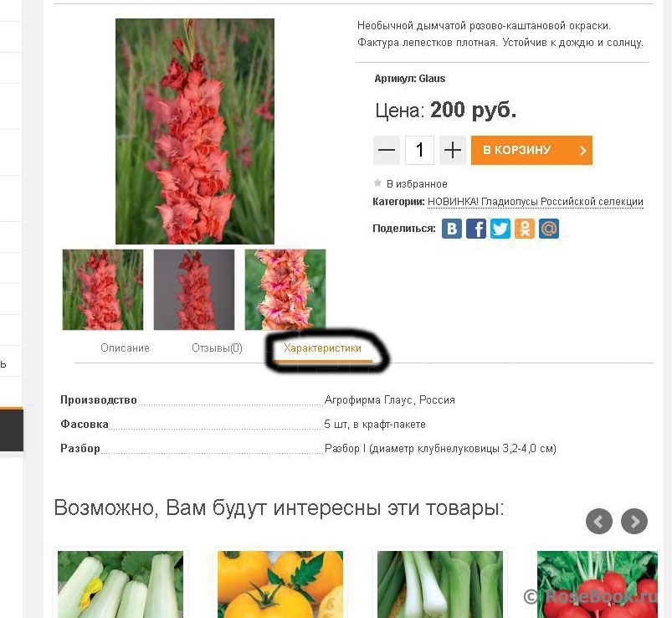Image resolution: width=672 pixels, height=618 pixels.
Task: Open the НОВИНКА! Гладиолусы Российской селекции category link
Action: (536, 202)
